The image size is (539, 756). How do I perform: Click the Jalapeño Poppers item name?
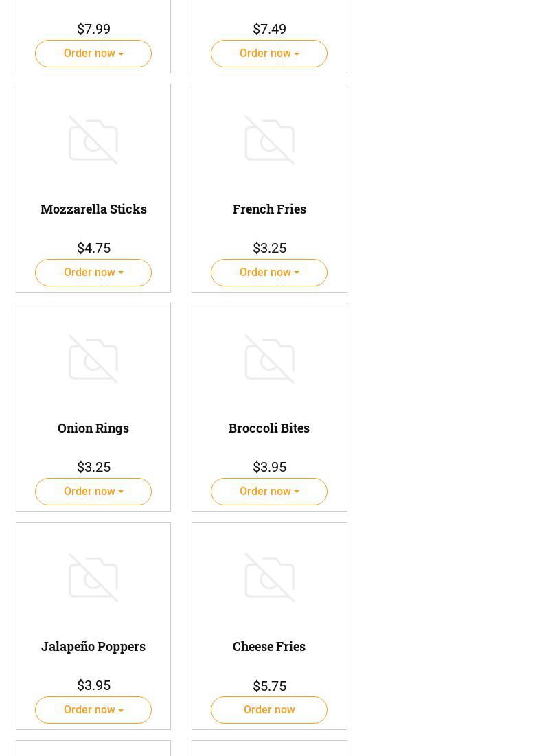point(93,646)
